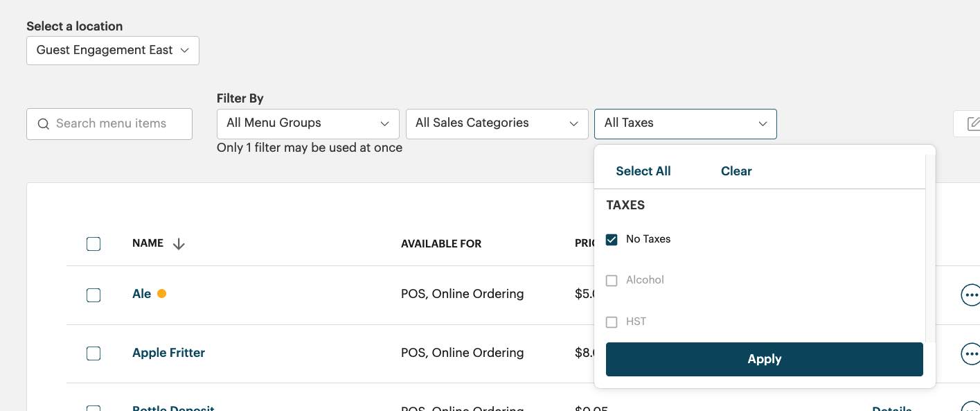Viewport: 980px width, 411px height.
Task: Open the Ale menu item link
Action: click(x=141, y=293)
